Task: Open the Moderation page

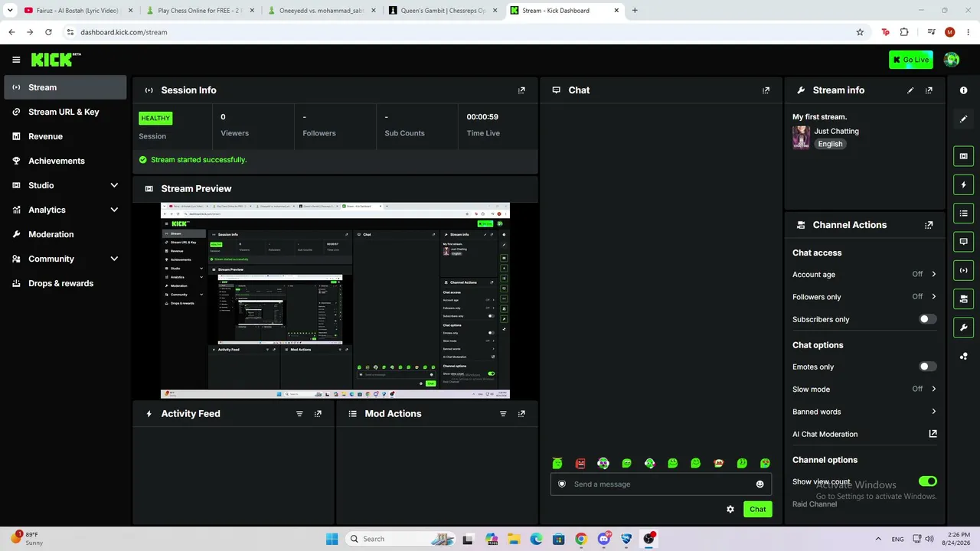Action: click(65, 234)
